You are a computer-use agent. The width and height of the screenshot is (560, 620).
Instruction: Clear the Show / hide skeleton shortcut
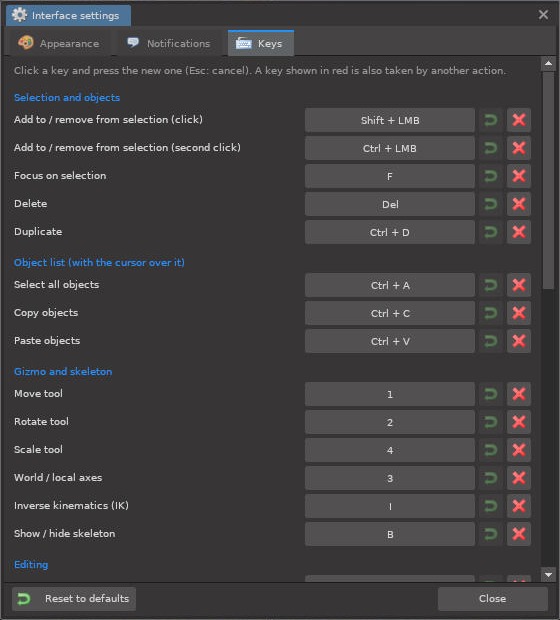click(519, 535)
